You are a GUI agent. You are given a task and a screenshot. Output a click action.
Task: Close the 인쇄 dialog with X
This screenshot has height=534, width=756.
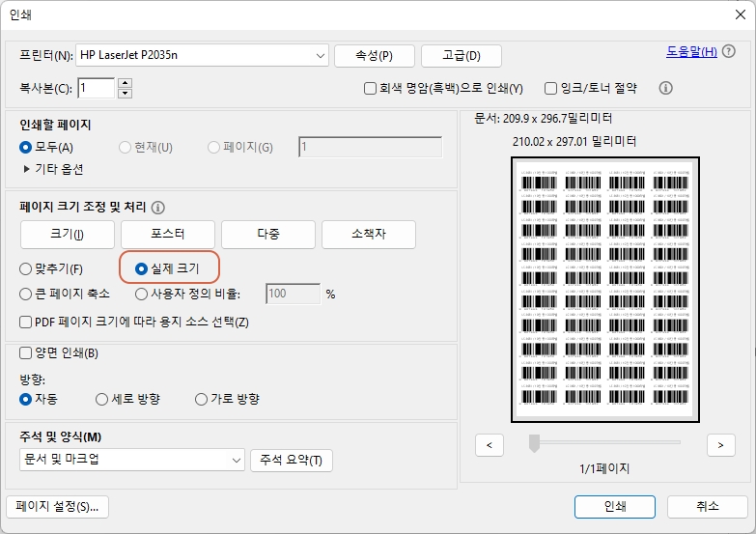coord(741,14)
